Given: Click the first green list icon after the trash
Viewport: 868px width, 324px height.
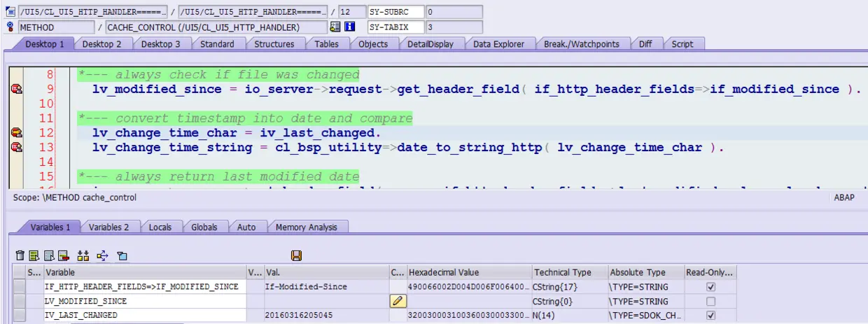Looking at the screenshot, I should click(x=34, y=256).
